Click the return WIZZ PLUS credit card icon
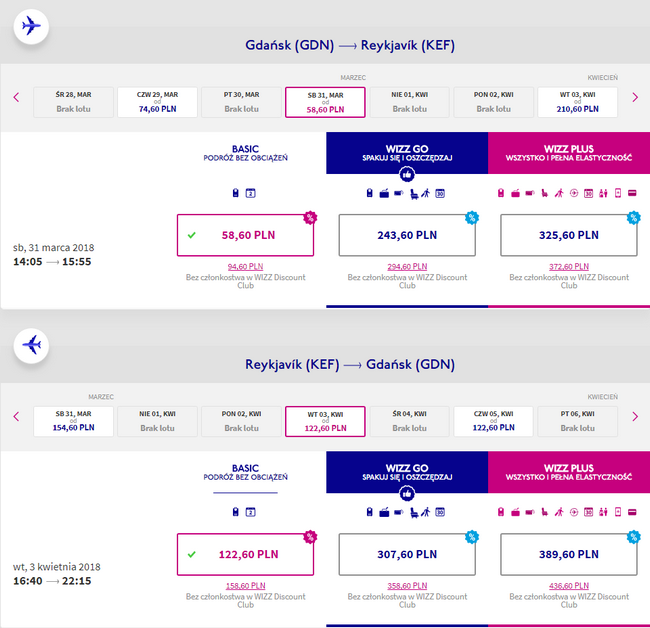 click(632, 512)
